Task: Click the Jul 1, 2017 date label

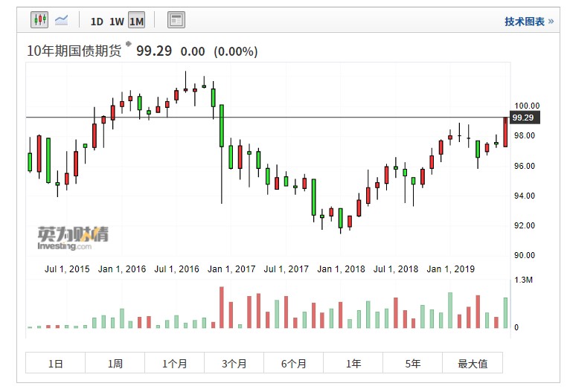Action: (286, 269)
